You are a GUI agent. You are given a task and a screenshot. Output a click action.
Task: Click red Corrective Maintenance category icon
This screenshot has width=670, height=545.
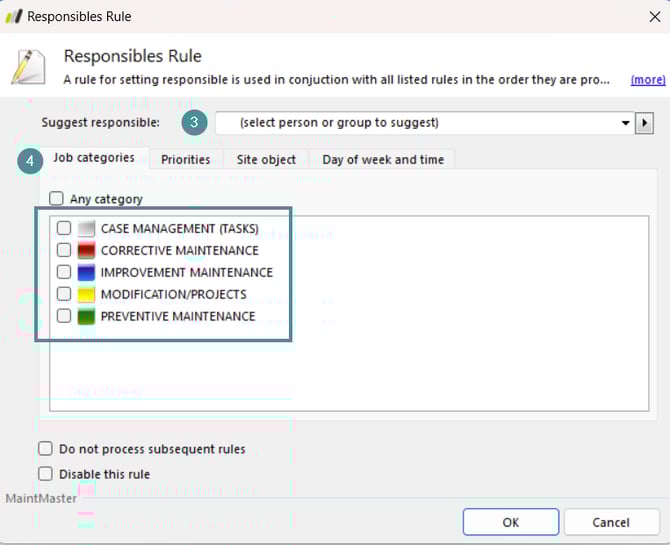(86, 251)
